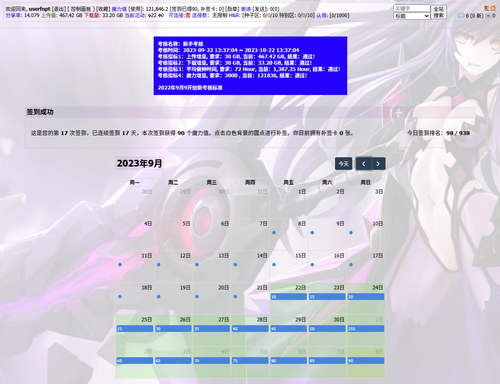Image resolution: width=500 pixels, height=384 pixels.
Task: Select the blue 20 event on 24日
Action: tap(366, 297)
